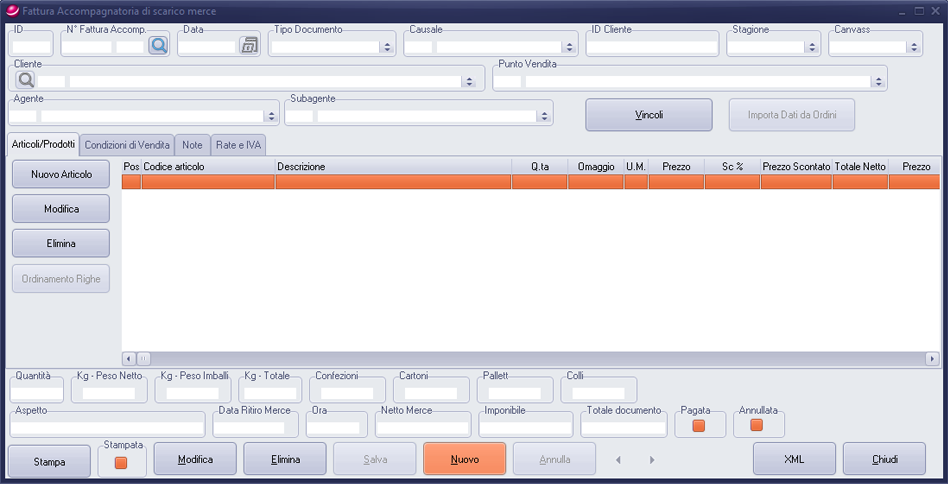948x484 pixels.
Task: Go to next record arrow
Action: coord(652,460)
